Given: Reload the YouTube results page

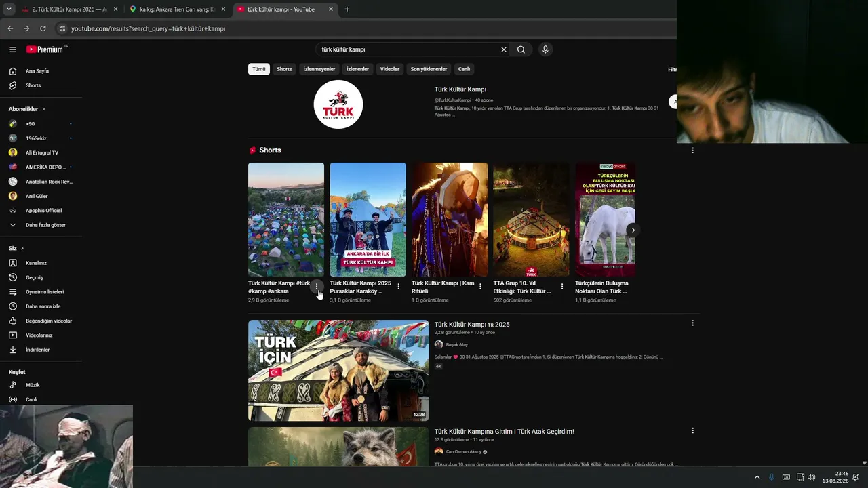Looking at the screenshot, I should point(43,28).
